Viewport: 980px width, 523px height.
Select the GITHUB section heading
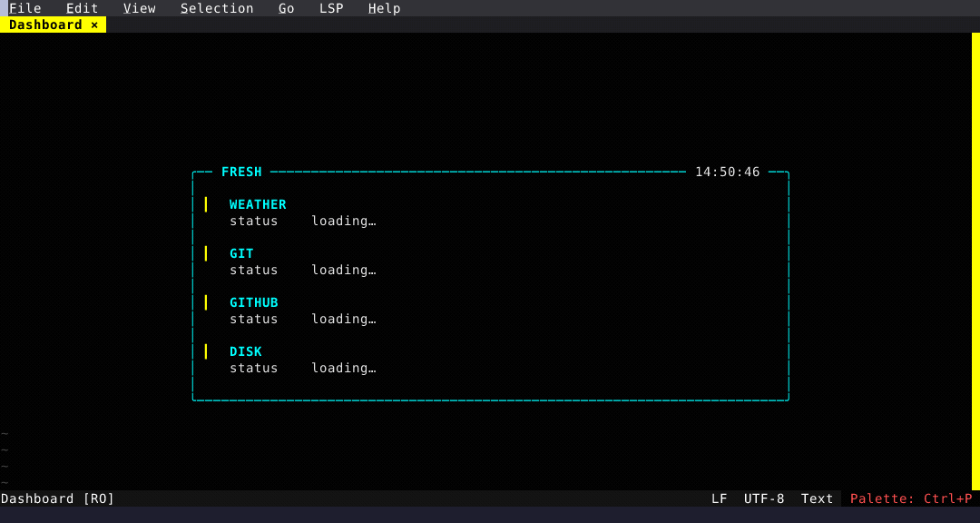pos(253,302)
